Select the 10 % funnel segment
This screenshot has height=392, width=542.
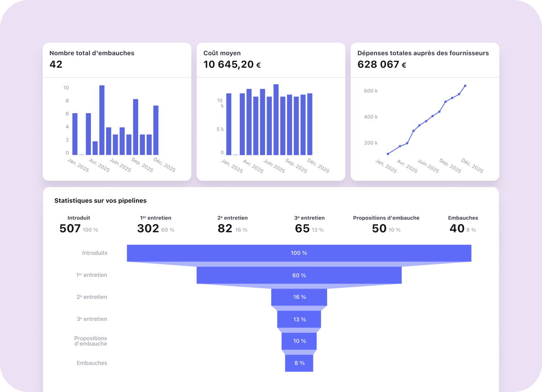(x=299, y=341)
